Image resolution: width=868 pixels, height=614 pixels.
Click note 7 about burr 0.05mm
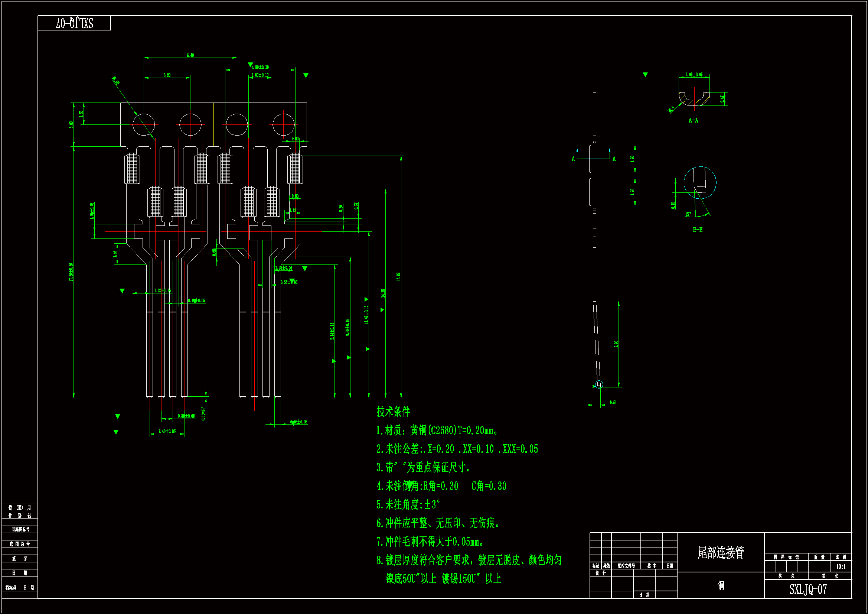click(x=430, y=542)
